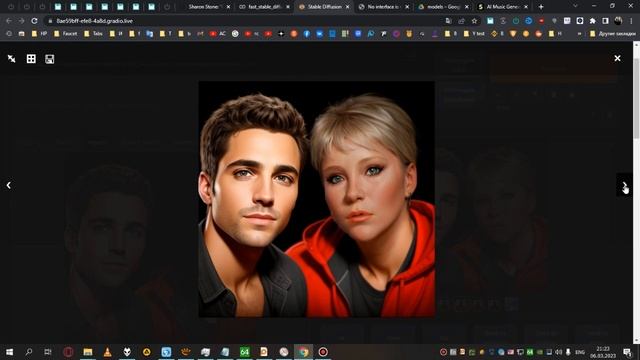Switch to the fast_stable_diffusion tab
Screen dimensions: 640x360
coord(264,7)
